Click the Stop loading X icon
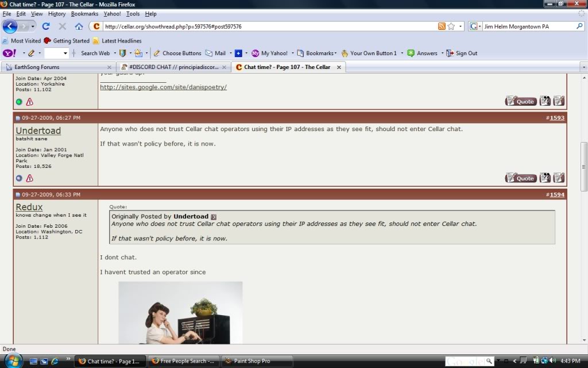Viewport: 588px width, 368px height. [62, 26]
